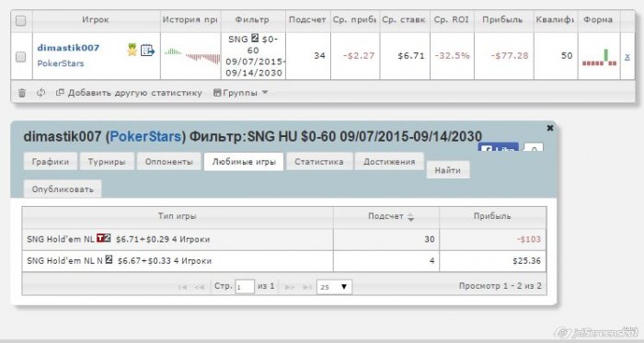Image resolution: width=644 pixels, height=343 pixels.
Task: Sort by the Ср. ROI column header
Action: click(452, 19)
